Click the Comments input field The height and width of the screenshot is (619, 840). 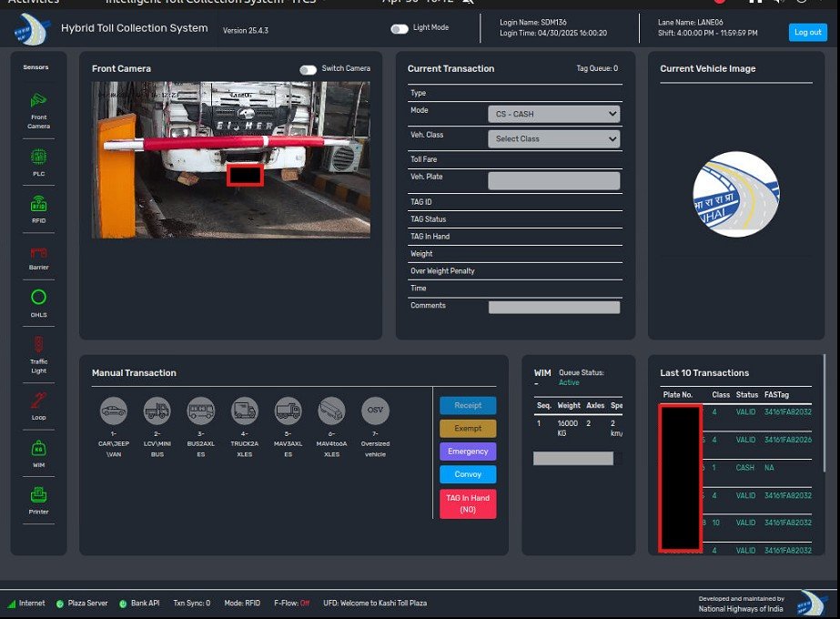[554, 307]
